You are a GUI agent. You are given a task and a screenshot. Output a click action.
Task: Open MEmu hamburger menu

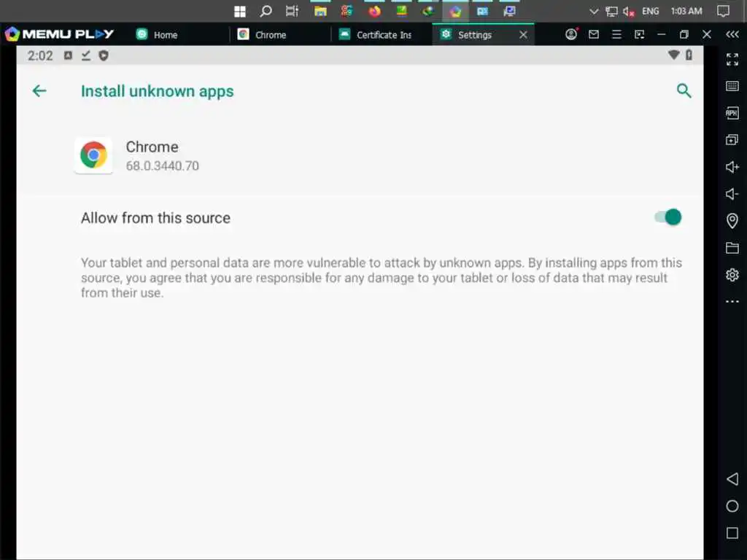[x=616, y=34]
